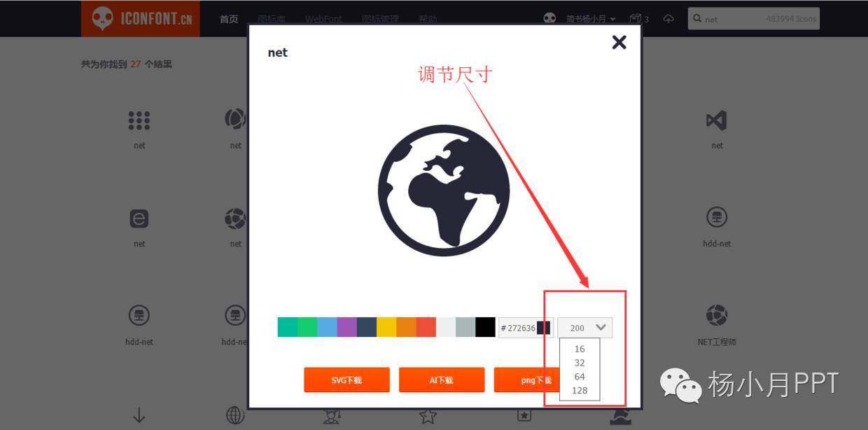The width and height of the screenshot is (868, 430).
Task: Pick the orange color swatch
Action: point(406,327)
